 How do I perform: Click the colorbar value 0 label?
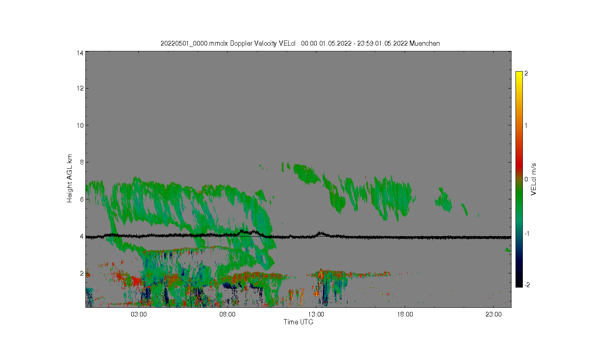(x=526, y=179)
